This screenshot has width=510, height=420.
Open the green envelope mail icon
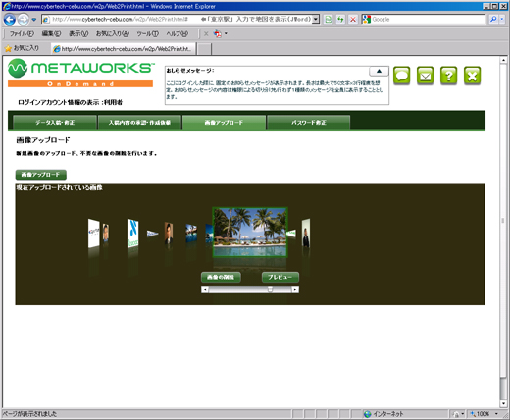click(425, 76)
